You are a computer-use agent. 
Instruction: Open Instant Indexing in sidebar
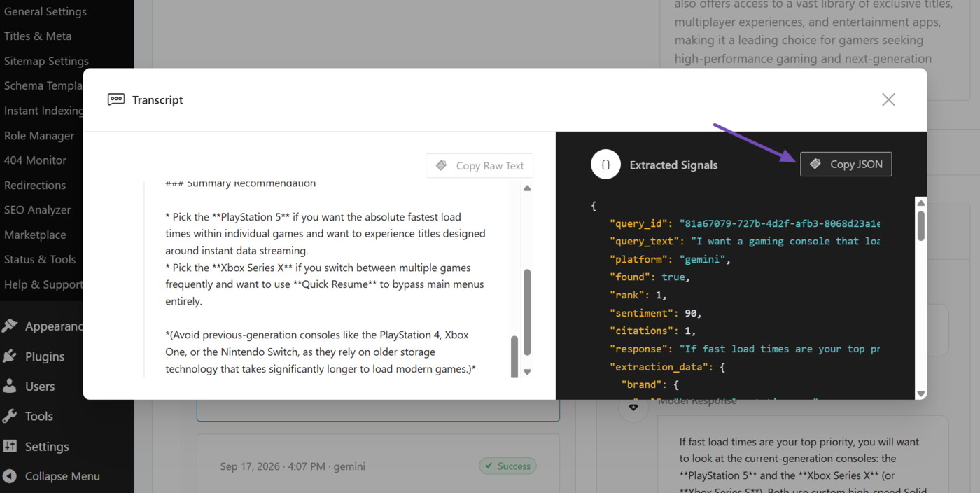pos(43,111)
